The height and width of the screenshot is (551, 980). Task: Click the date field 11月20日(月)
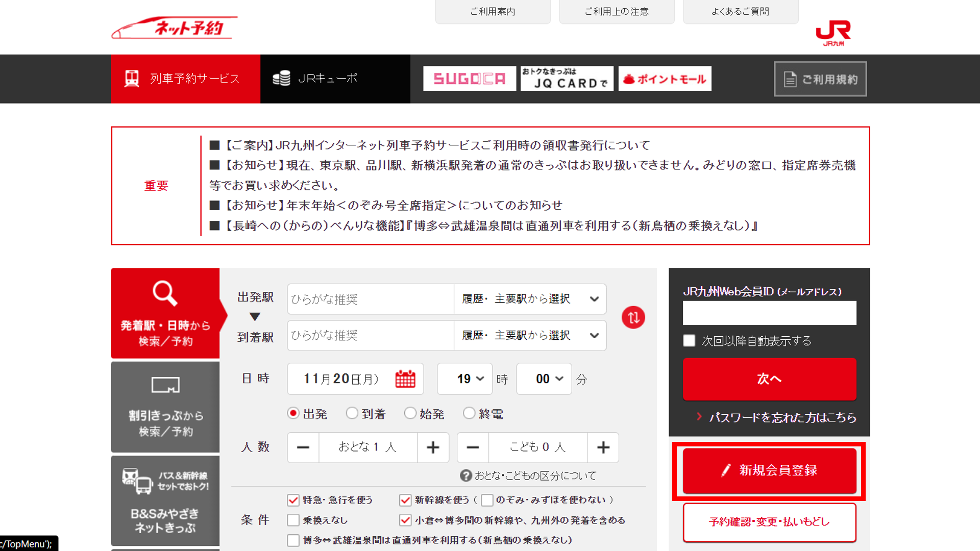pos(355,379)
